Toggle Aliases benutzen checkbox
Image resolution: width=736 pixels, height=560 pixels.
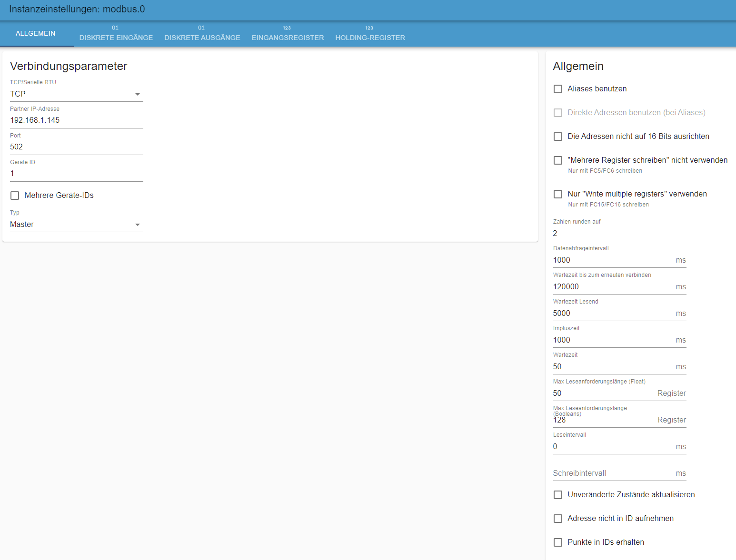point(558,89)
